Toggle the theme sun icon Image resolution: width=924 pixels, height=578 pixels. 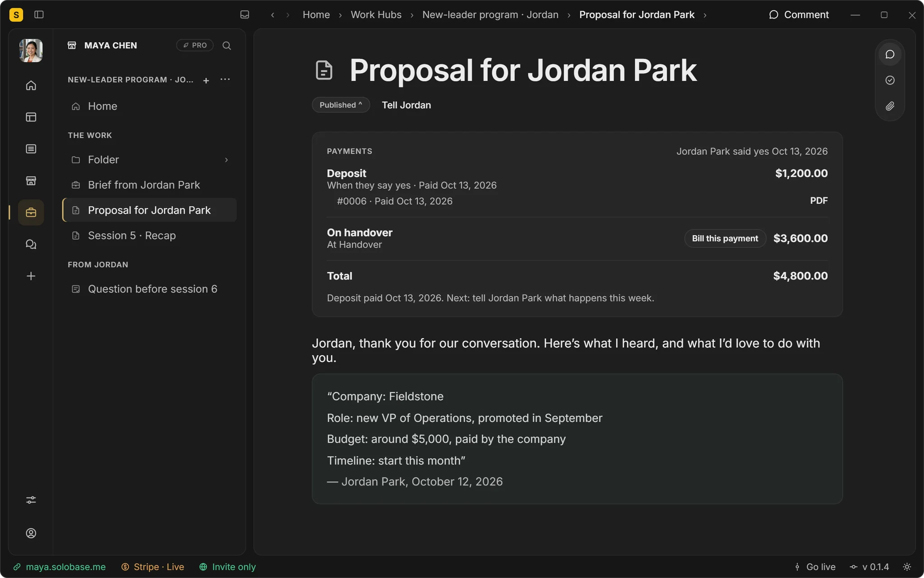(907, 567)
